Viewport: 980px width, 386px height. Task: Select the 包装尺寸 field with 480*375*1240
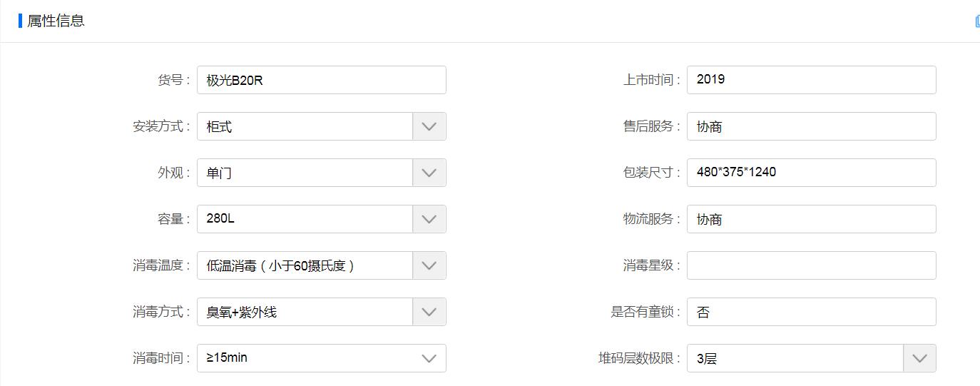click(x=811, y=173)
